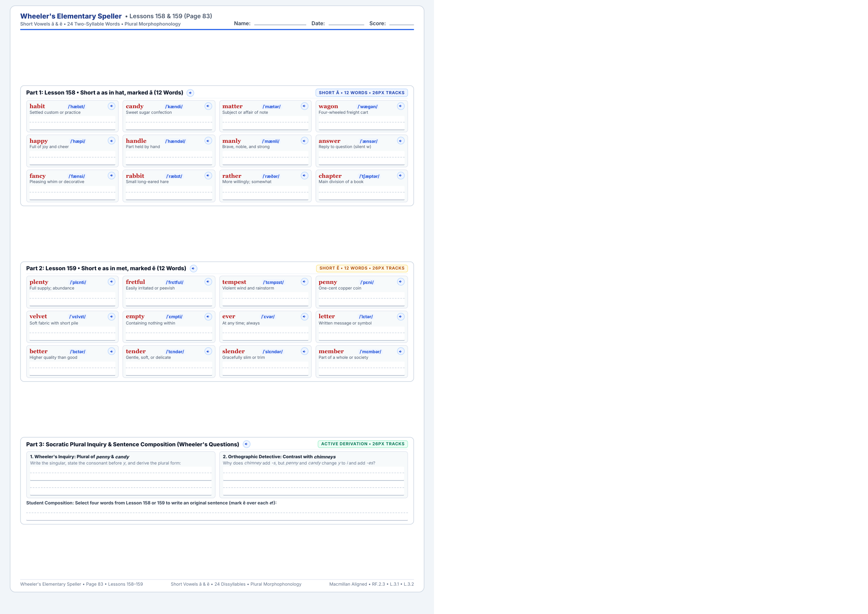Play audio for answer card

pos(401,141)
